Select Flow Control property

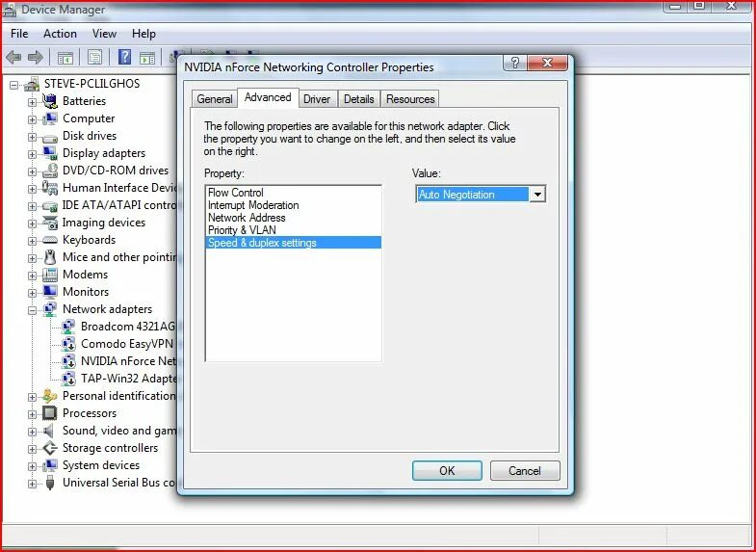coord(293,193)
